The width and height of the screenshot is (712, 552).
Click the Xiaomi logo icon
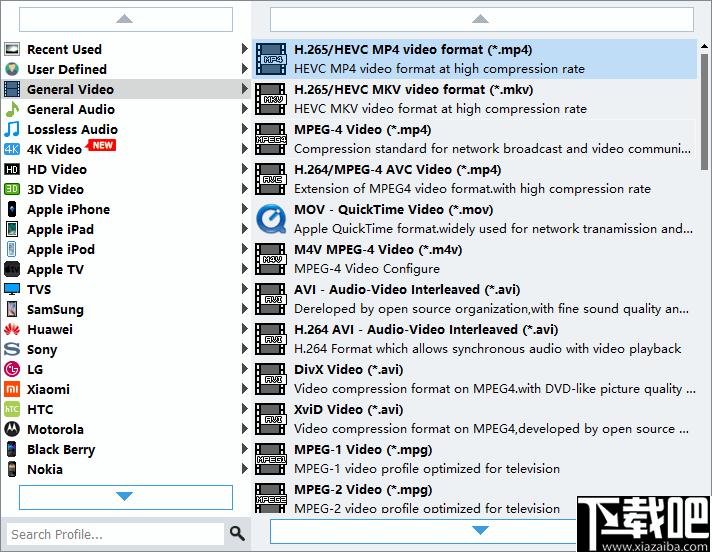[x=12, y=389]
